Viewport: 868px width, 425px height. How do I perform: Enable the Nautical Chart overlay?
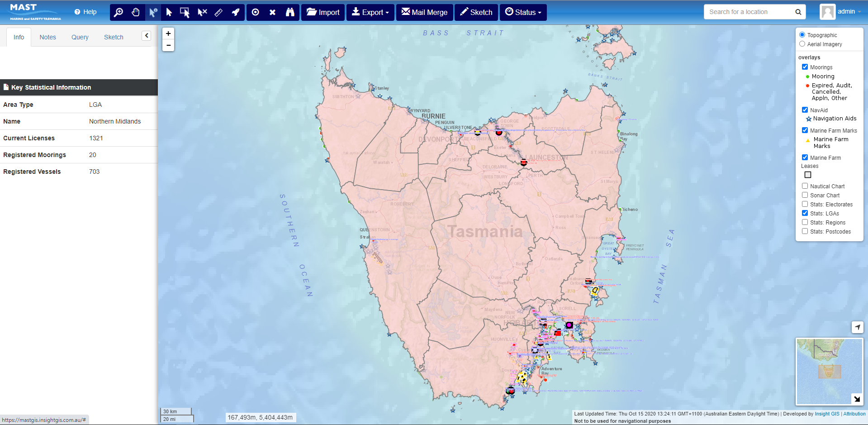point(805,186)
